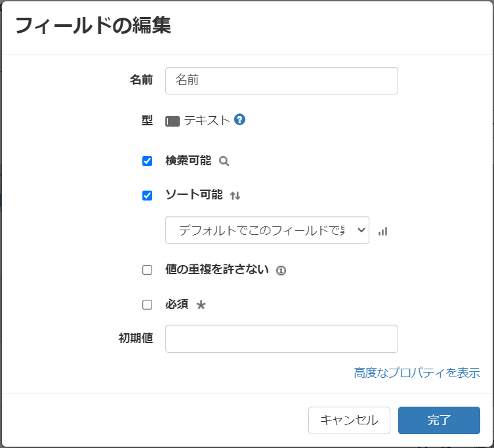The height and width of the screenshot is (448, 494).
Task: Click the bar chart icon beside sort dropdown
Action: point(382,232)
